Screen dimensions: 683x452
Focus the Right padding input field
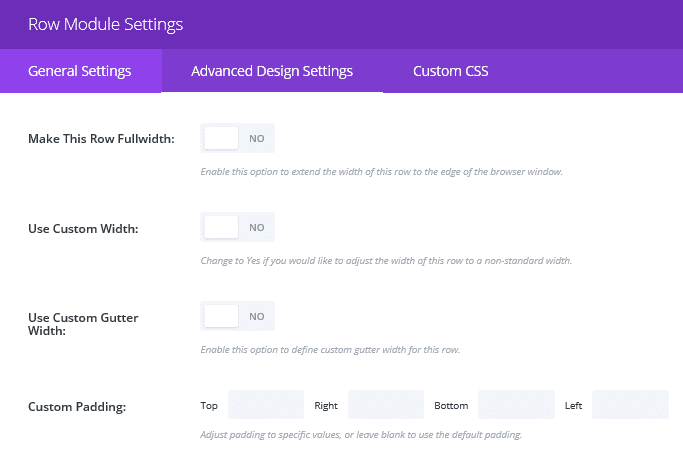(386, 405)
